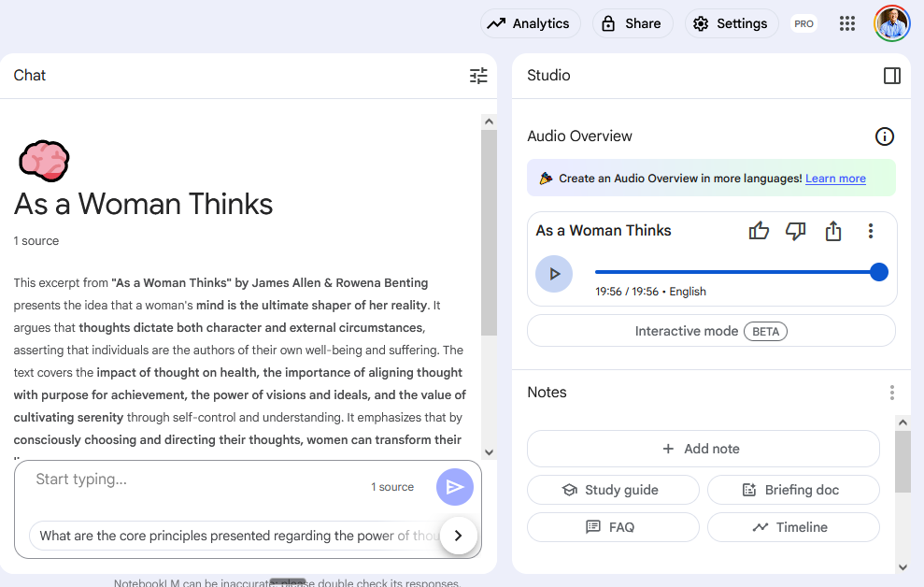Generate a Study guide note
The image size is (924, 587).
pyautogui.click(x=613, y=490)
